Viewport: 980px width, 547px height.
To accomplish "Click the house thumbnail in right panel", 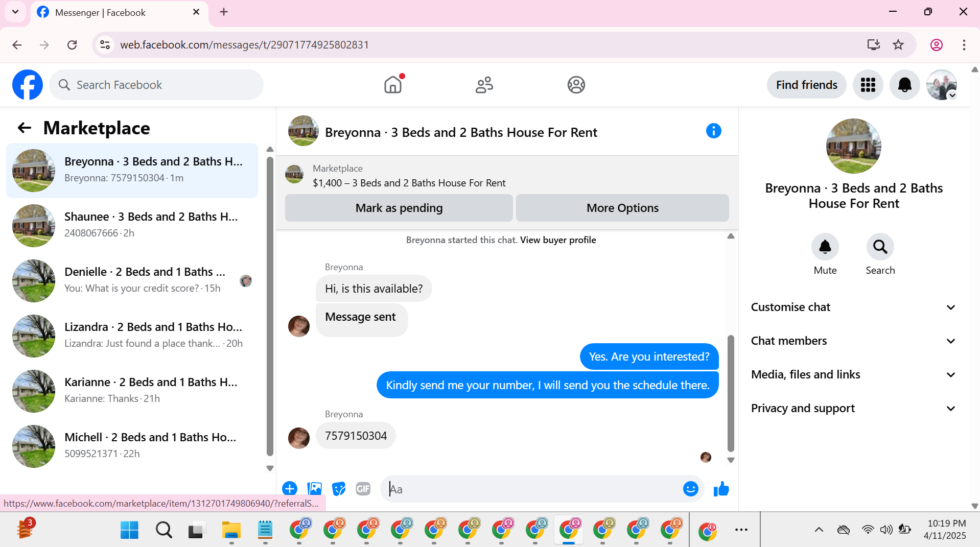I will (x=853, y=146).
